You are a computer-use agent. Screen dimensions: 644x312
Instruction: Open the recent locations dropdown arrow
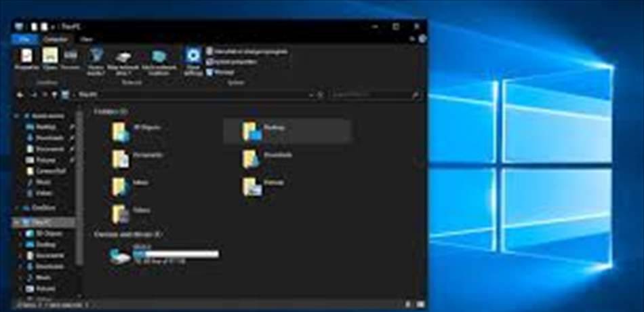(45, 94)
